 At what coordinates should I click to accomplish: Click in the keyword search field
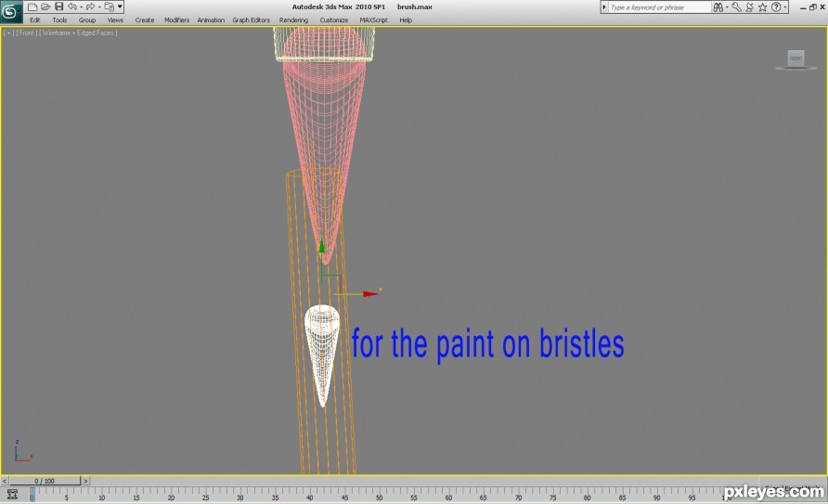660,7
